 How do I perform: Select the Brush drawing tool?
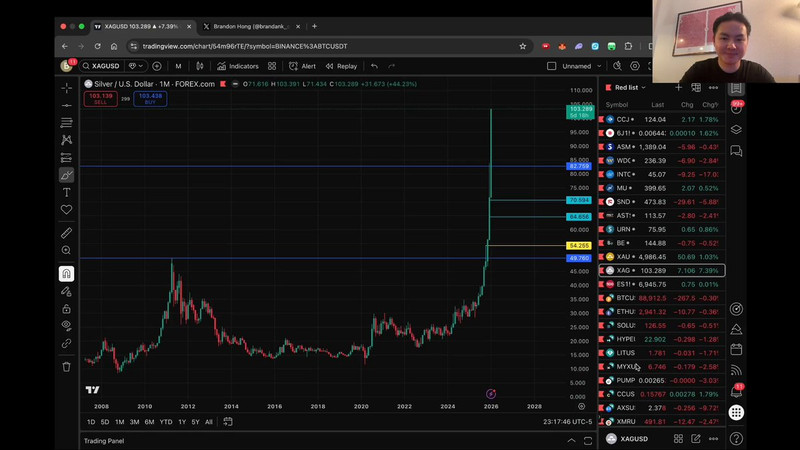click(67, 175)
